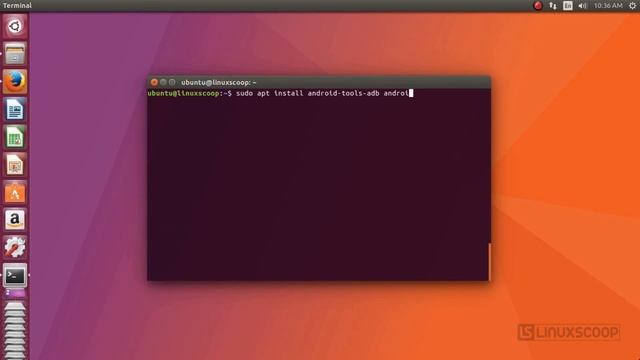This screenshot has height=360, width=640.
Task: Open the workspace switcher below the Terminal icon
Action: (15, 293)
